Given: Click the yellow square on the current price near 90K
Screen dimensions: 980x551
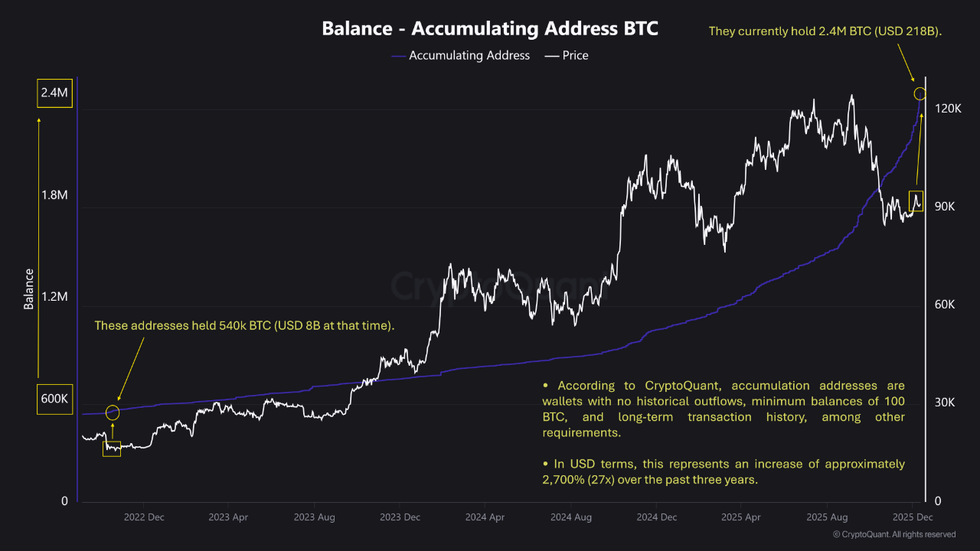Looking at the screenshot, I should point(916,201).
